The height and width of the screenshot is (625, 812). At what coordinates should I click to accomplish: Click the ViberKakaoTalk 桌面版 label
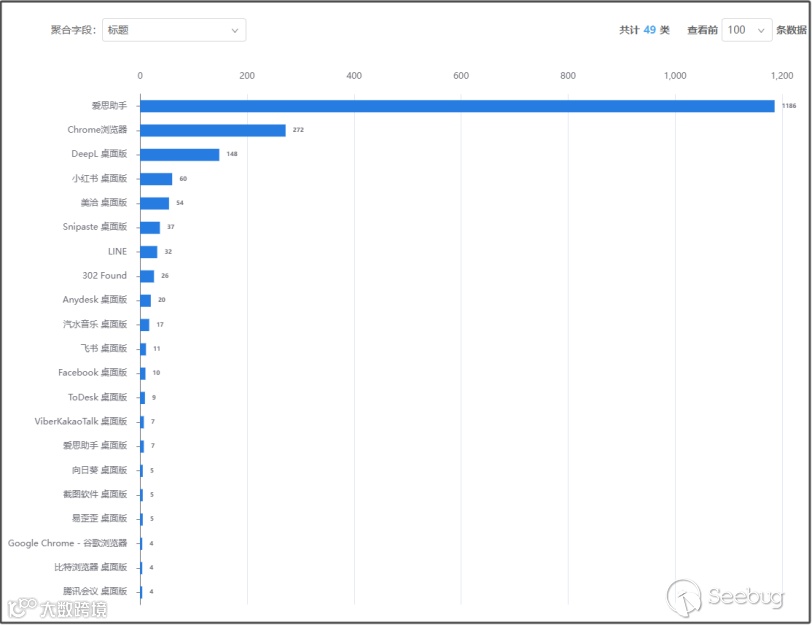(81, 421)
